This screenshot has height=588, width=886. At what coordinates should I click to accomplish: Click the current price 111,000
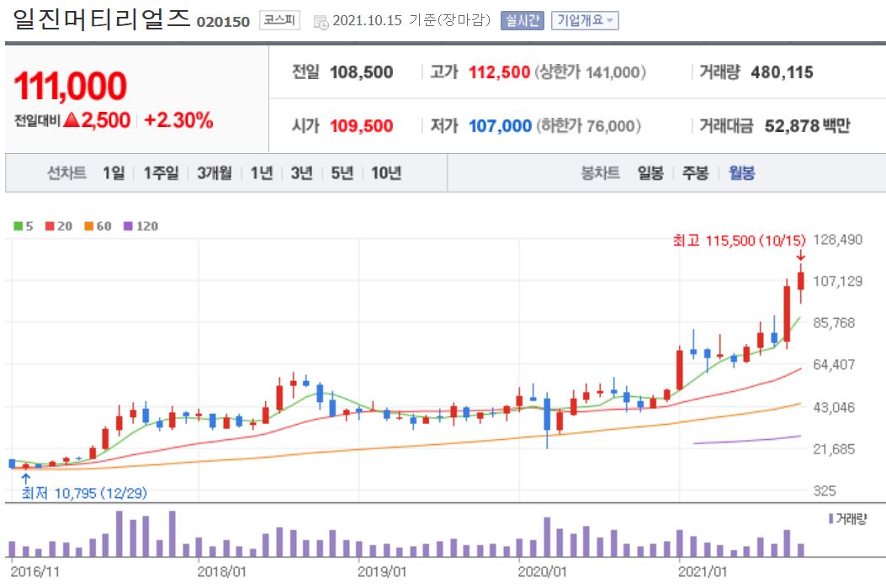click(x=70, y=86)
